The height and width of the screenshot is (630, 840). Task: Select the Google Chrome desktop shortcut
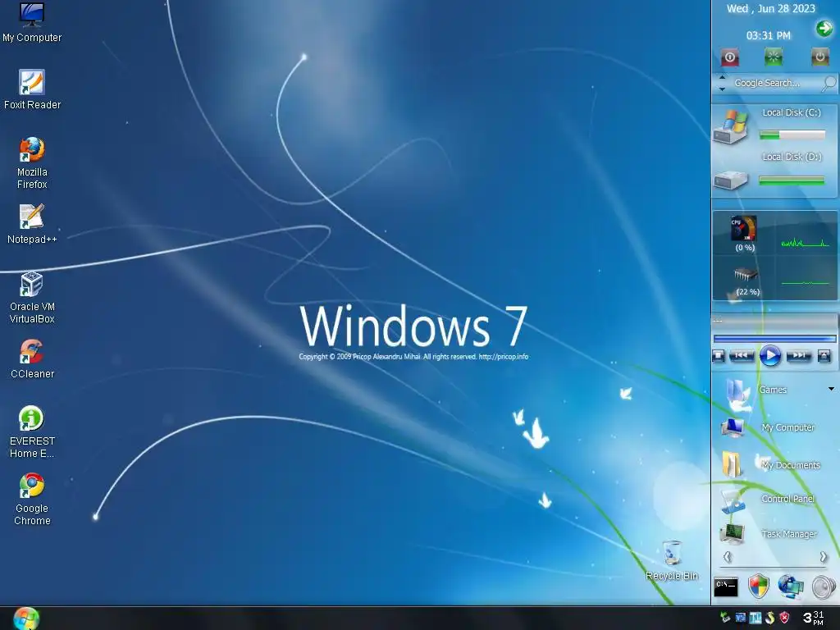click(32, 499)
